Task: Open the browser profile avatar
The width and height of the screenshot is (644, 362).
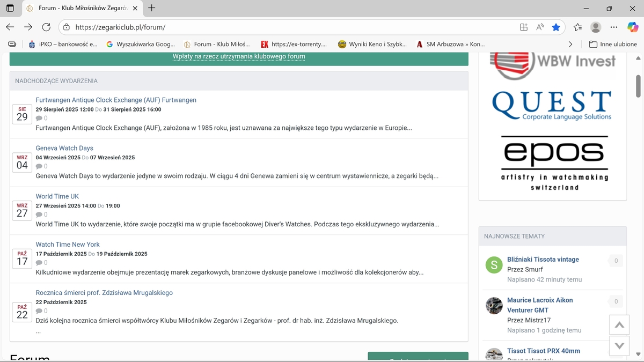Action: point(595,27)
